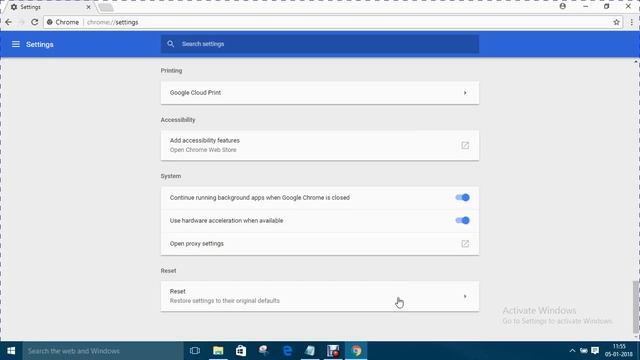The height and width of the screenshot is (360, 640).
Task: Bookmark this page with the star icon
Action: (x=616, y=22)
